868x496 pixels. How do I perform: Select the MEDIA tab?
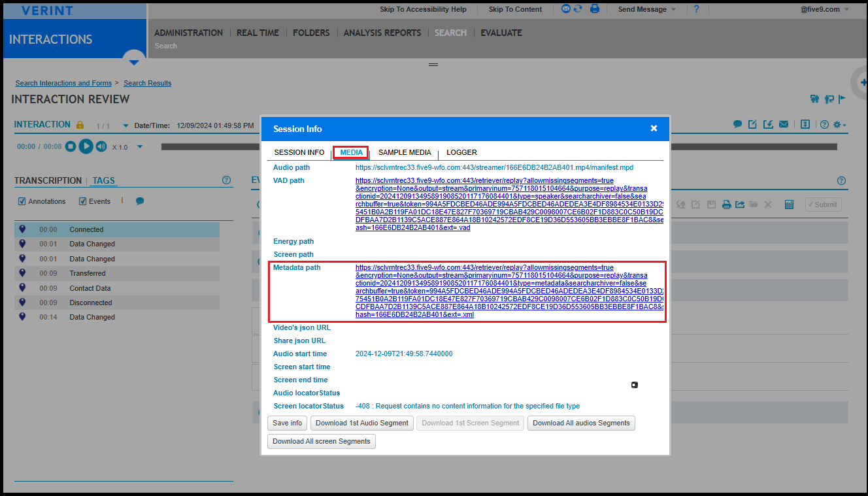(351, 152)
